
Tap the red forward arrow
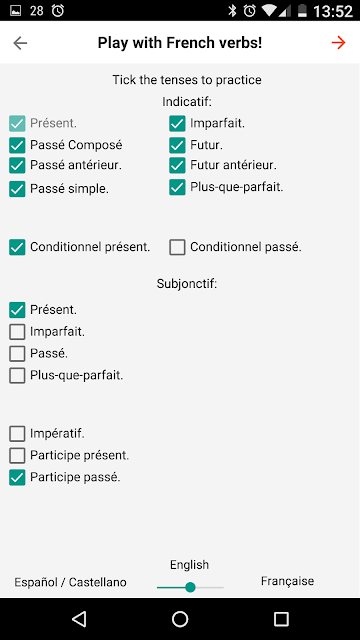[338, 43]
